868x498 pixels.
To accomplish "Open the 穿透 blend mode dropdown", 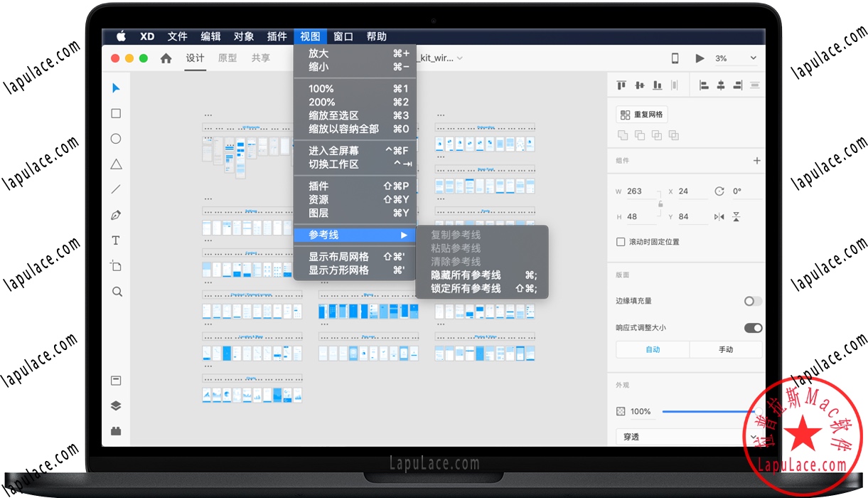I will pos(682,436).
